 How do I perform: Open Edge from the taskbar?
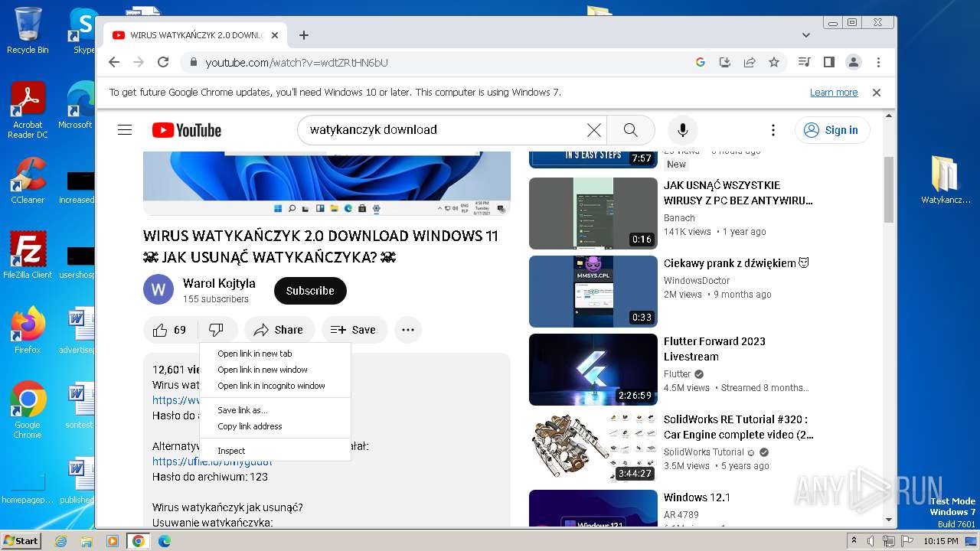(x=164, y=541)
